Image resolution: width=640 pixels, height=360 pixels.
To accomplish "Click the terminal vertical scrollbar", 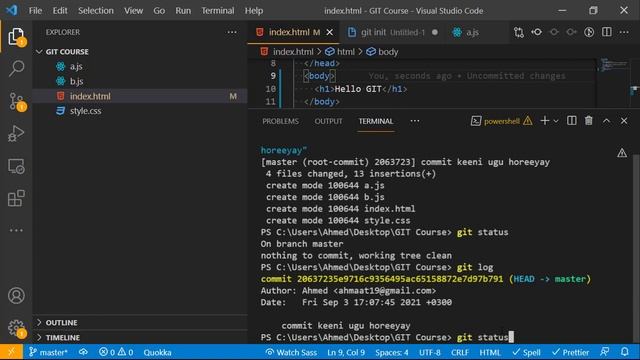I will click(636, 249).
